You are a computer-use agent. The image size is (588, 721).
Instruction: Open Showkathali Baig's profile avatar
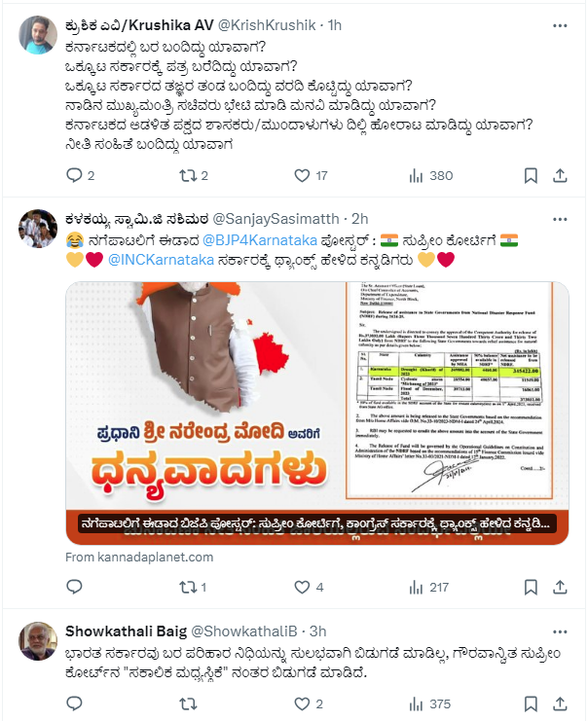point(38,641)
